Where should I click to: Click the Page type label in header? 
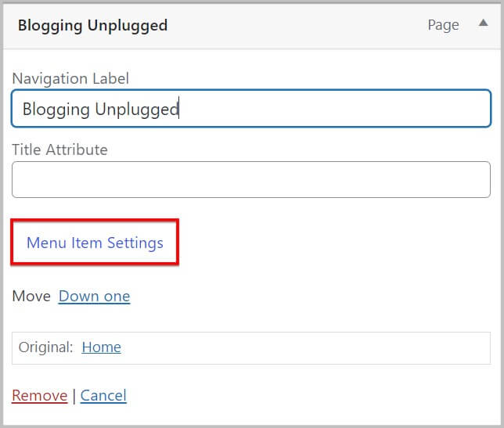pyautogui.click(x=443, y=25)
